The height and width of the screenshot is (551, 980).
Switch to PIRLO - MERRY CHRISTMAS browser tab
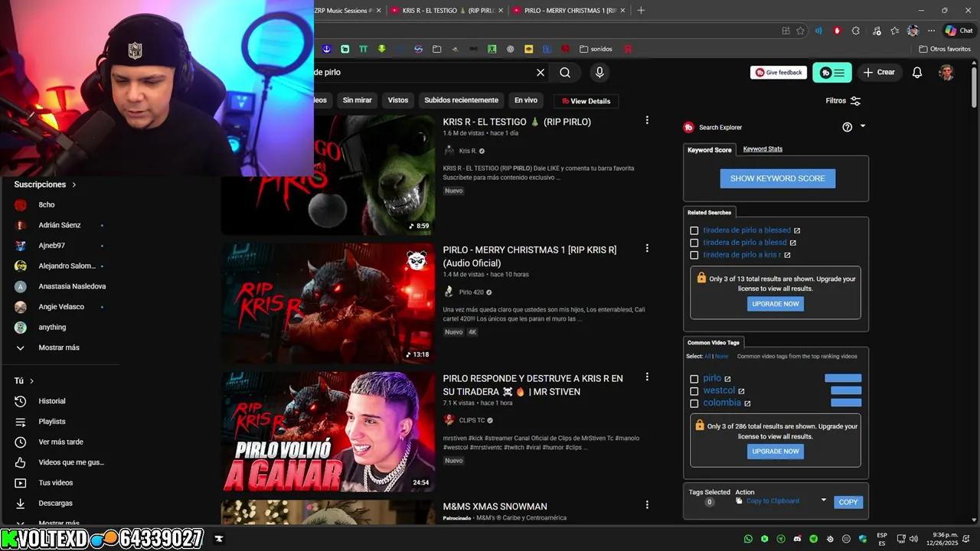pos(569,11)
